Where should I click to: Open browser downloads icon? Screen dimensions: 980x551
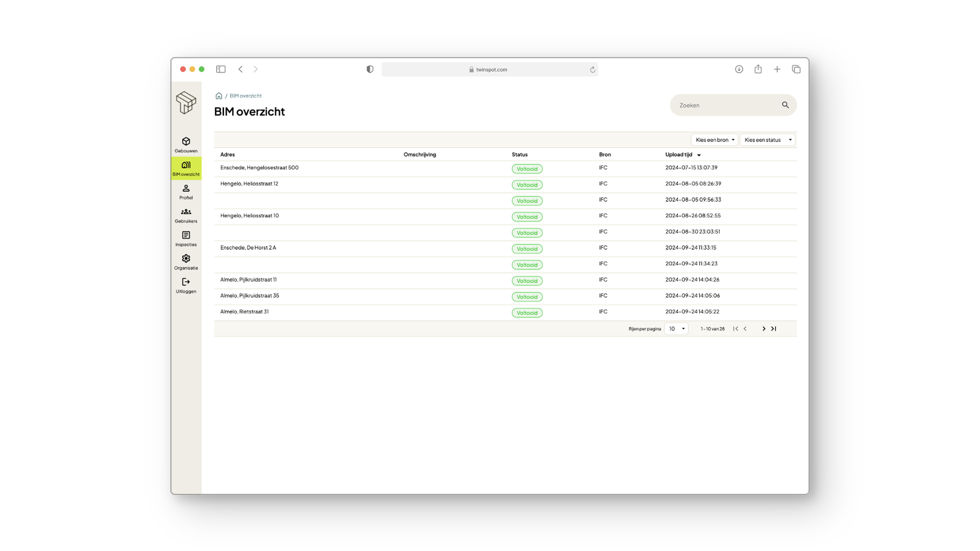[739, 69]
